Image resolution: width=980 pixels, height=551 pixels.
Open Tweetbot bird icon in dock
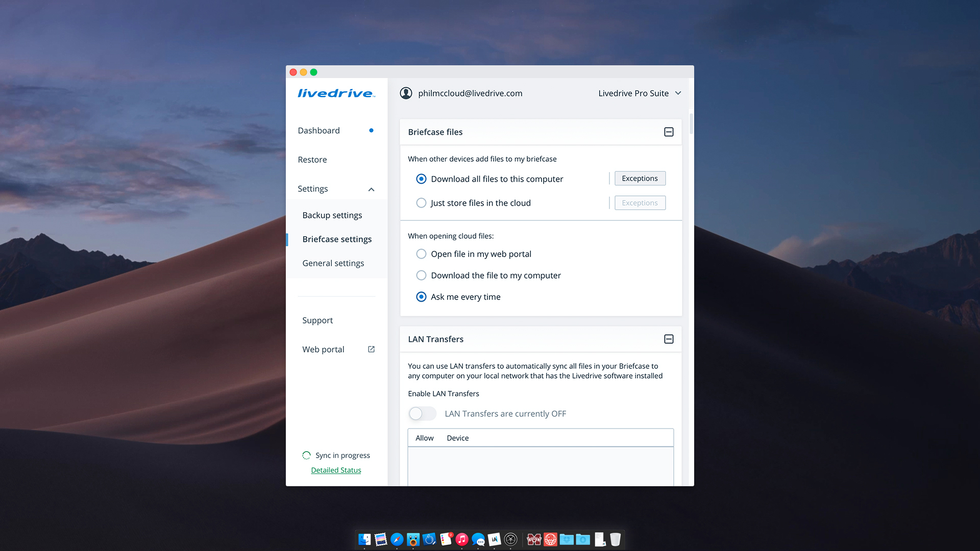click(x=413, y=539)
